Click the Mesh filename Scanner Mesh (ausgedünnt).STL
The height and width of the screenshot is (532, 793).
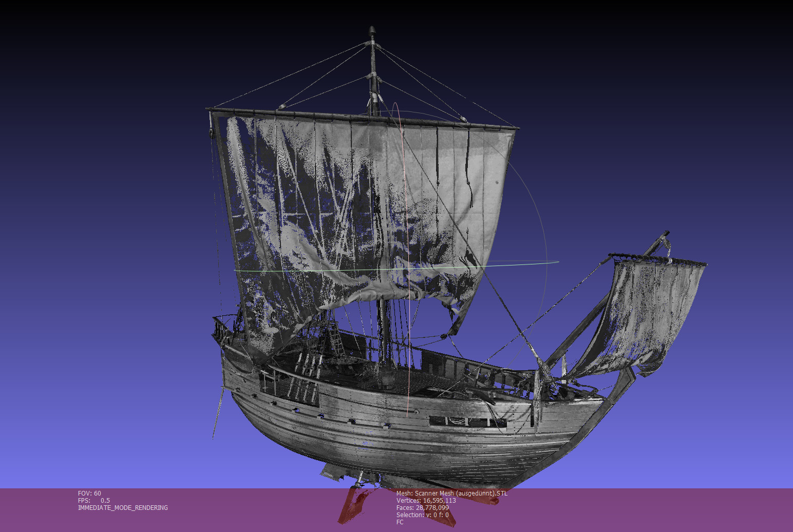pyautogui.click(x=451, y=493)
